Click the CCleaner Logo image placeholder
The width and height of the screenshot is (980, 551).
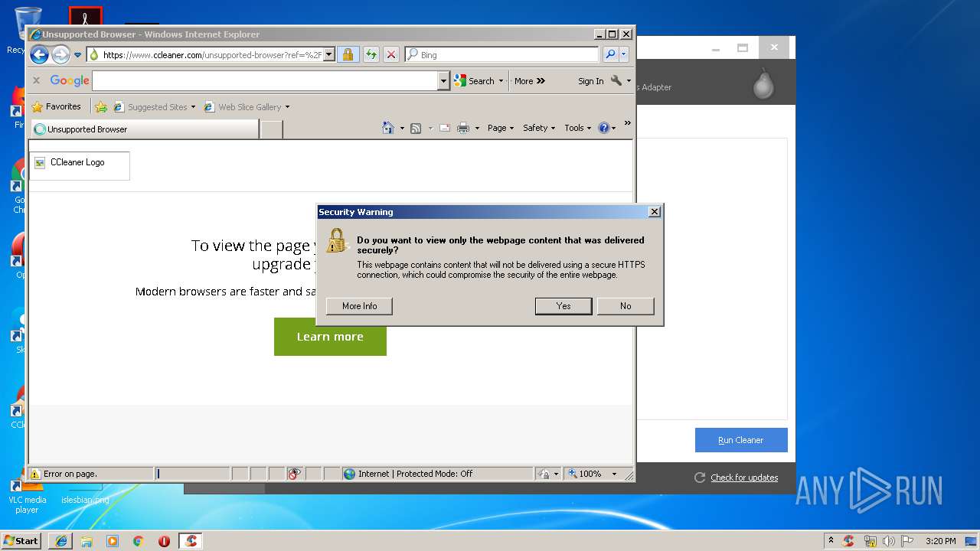[x=80, y=165]
